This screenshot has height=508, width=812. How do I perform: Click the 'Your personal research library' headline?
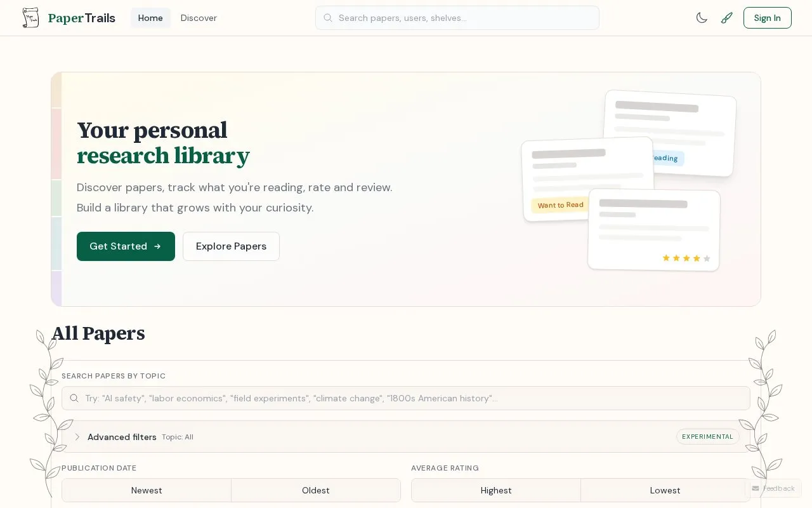pos(164,143)
